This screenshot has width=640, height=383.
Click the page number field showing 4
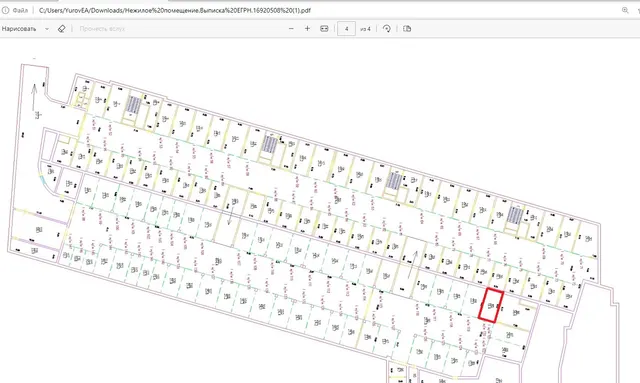point(346,29)
